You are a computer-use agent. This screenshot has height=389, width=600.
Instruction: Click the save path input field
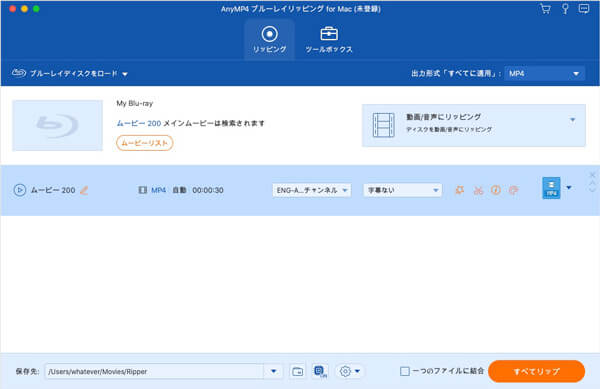point(155,371)
